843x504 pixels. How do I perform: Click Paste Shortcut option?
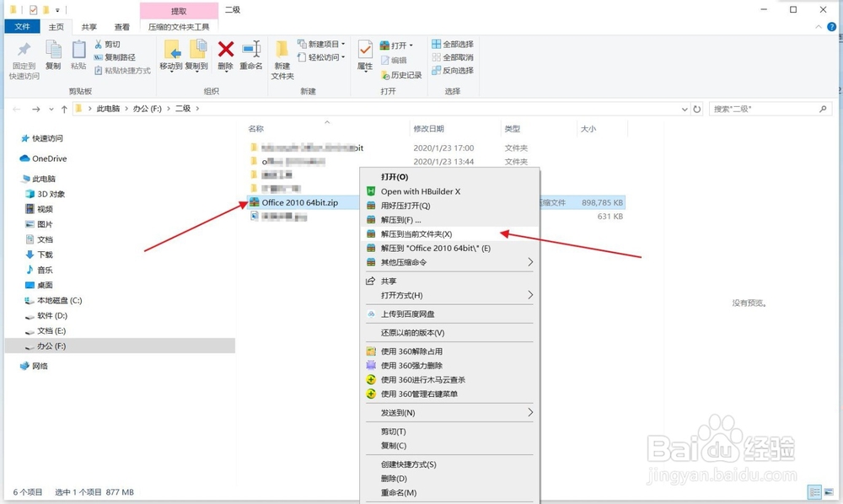click(122, 71)
